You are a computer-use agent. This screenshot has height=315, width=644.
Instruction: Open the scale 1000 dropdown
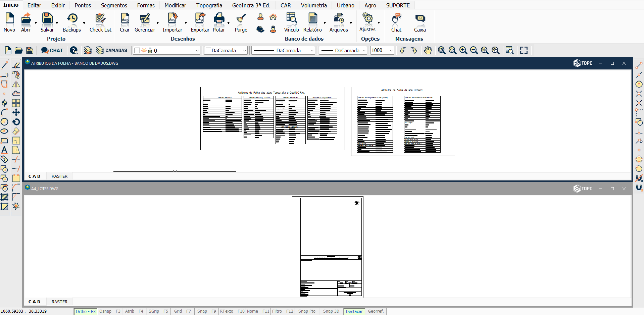(391, 50)
